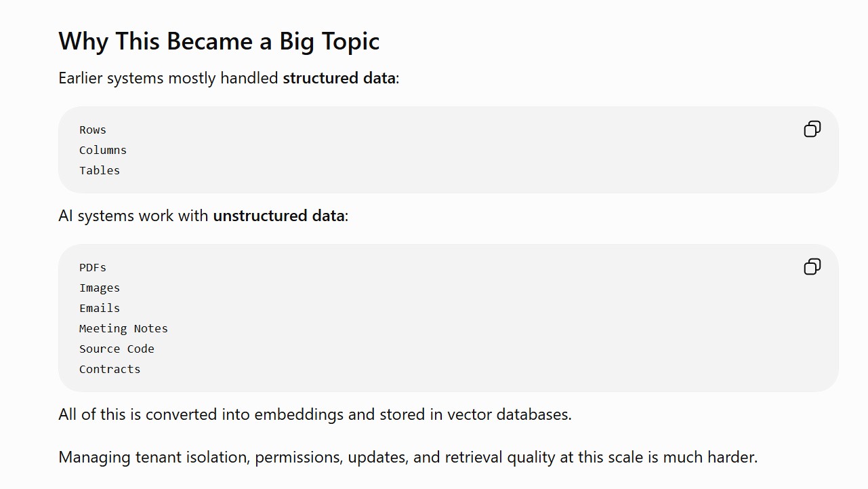
Task: Click the sentence about managing tenant isolation
Action: click(x=408, y=457)
